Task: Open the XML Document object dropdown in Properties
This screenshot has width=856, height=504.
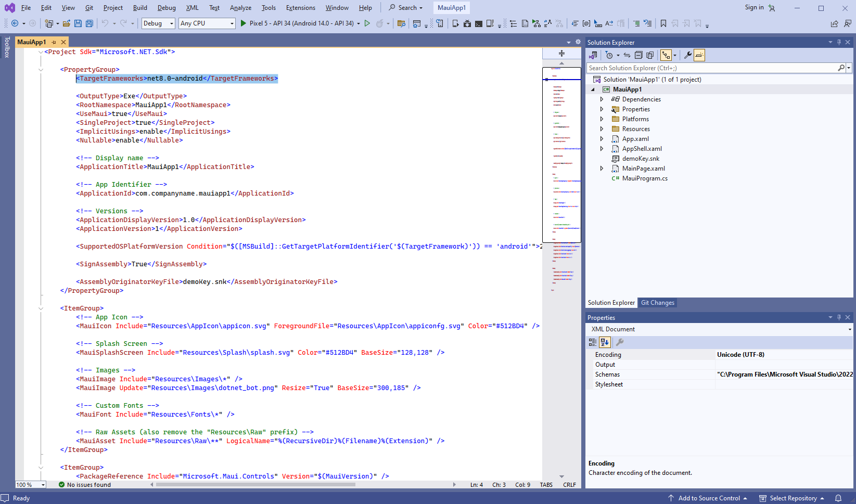Action: click(850, 329)
